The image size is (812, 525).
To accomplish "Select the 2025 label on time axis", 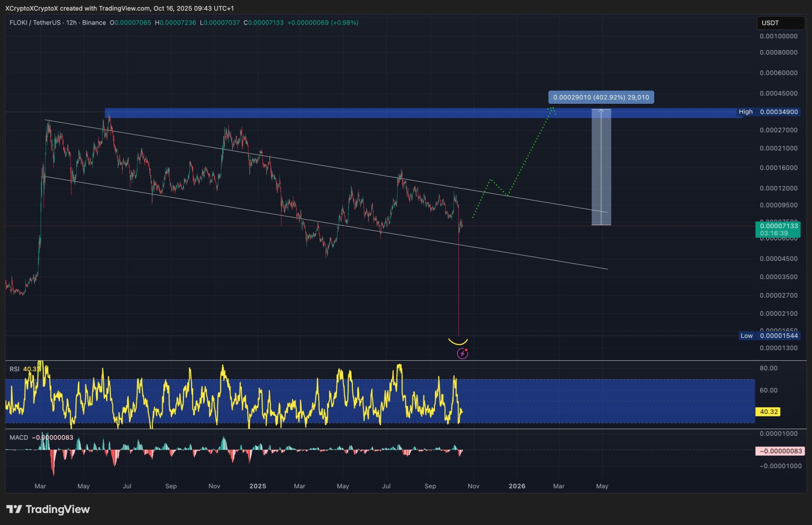I will 258,486.
